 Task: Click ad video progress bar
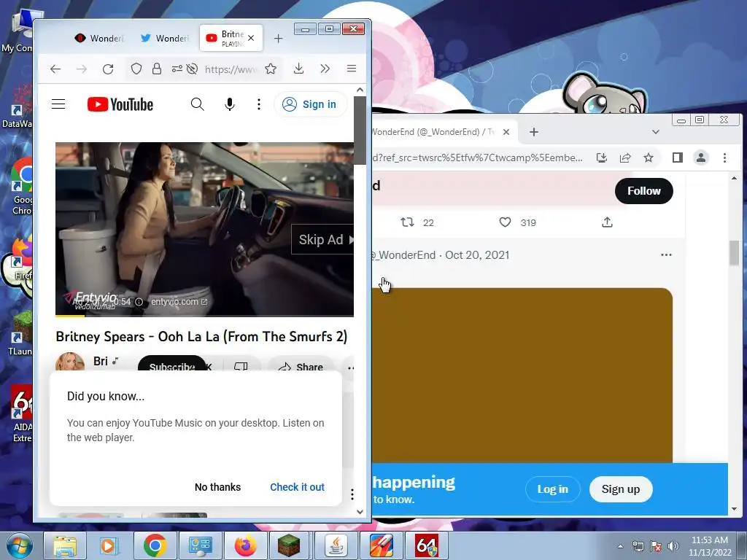coord(204,315)
